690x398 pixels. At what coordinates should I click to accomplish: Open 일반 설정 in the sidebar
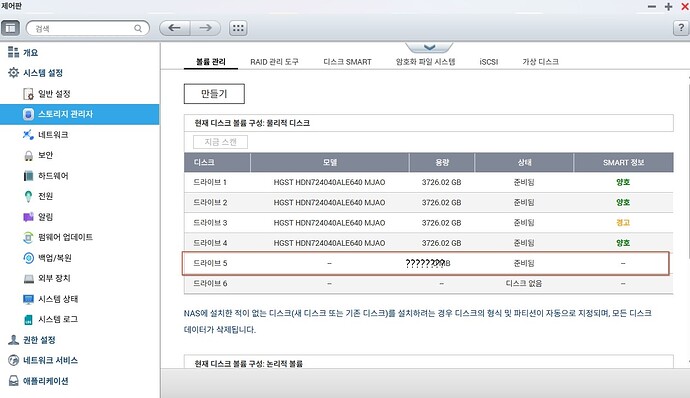click(54, 94)
